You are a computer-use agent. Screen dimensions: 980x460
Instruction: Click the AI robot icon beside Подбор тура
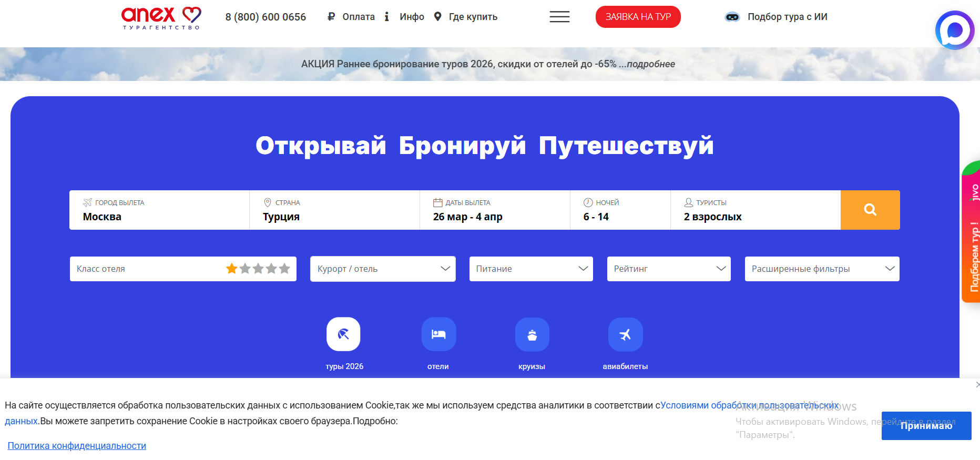point(732,17)
